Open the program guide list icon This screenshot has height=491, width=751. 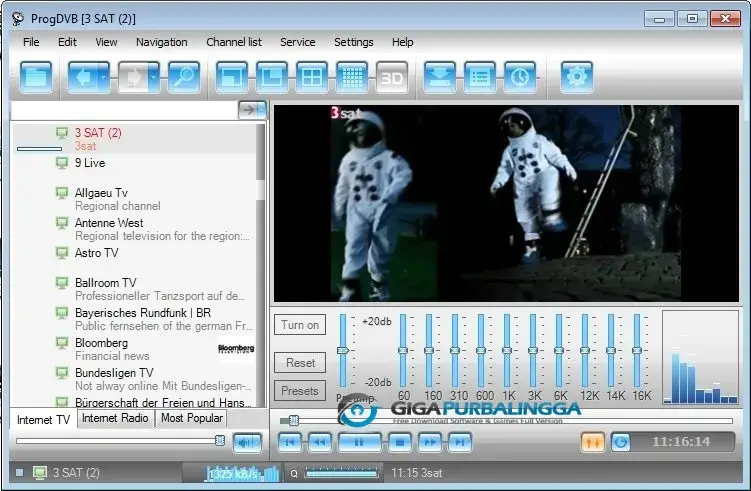480,77
